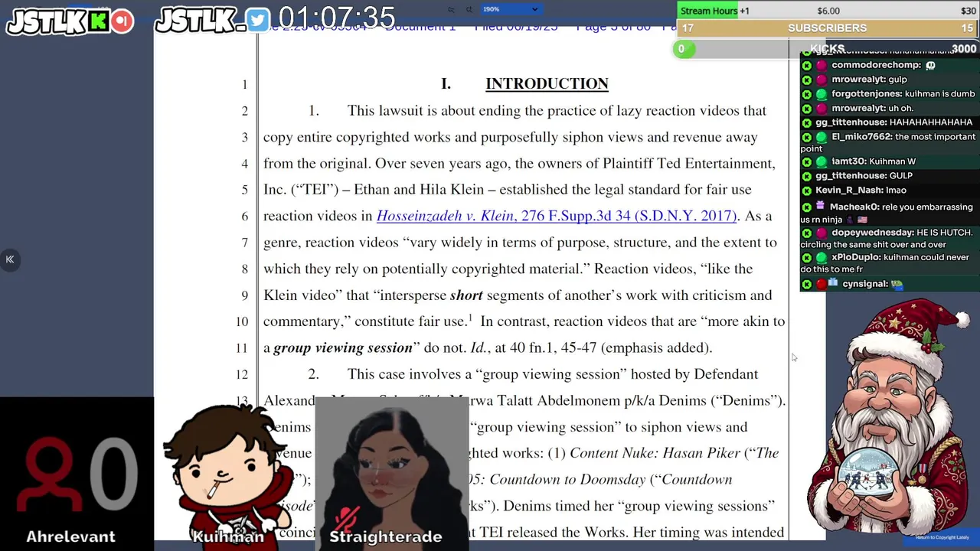
Task: Click the Return to Copyright Lately link
Action: tap(943, 537)
